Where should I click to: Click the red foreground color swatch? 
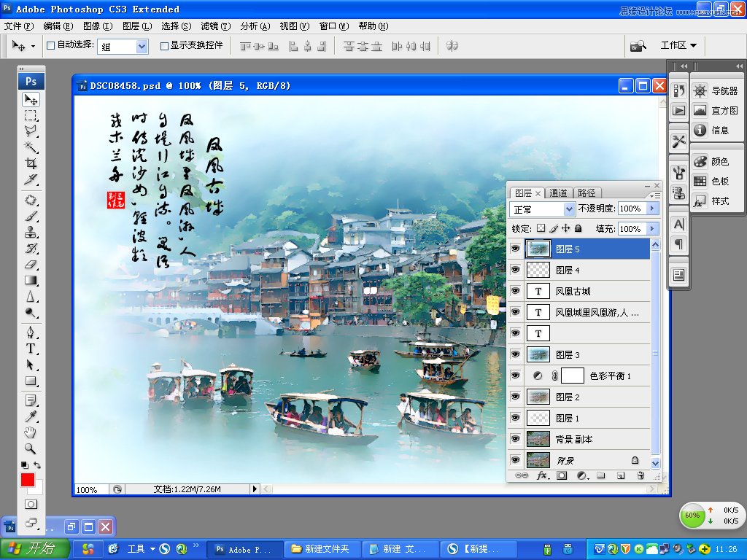[29, 480]
